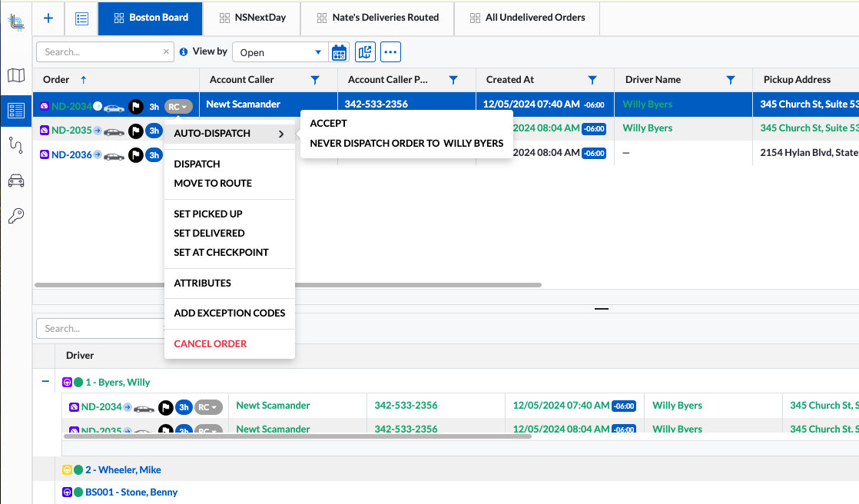
Task: Open the View by Open dropdown
Action: click(x=280, y=52)
